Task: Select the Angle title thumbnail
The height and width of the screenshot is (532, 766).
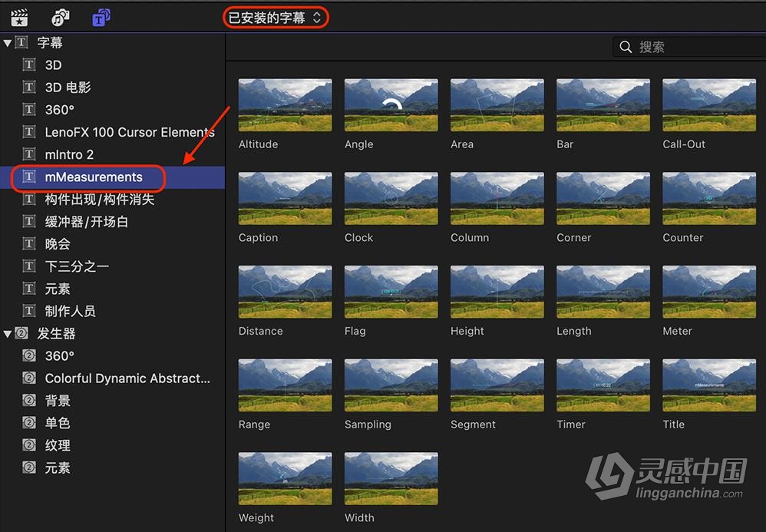Action: [391, 105]
